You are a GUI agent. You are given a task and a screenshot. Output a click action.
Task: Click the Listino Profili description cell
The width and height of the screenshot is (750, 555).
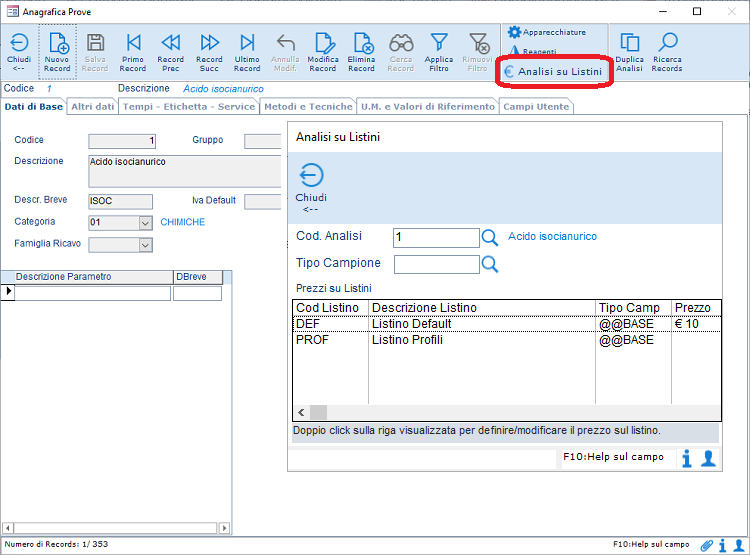click(x=482, y=340)
